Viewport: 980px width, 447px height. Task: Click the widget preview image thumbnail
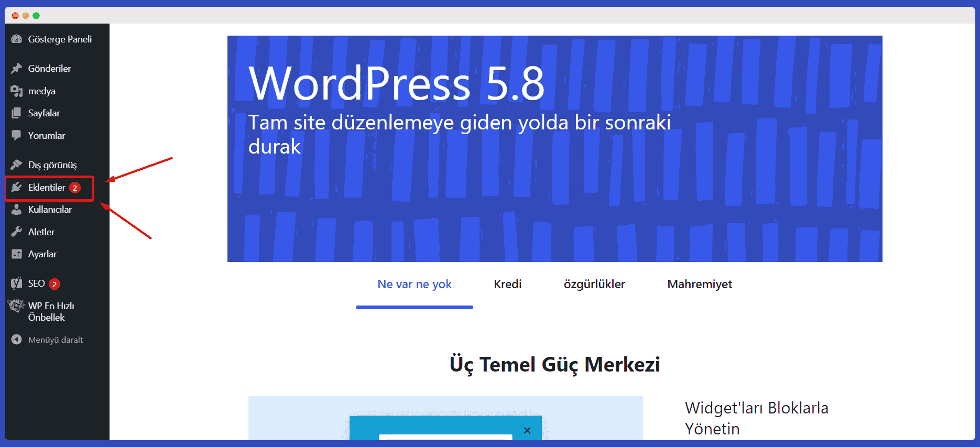coord(445,418)
